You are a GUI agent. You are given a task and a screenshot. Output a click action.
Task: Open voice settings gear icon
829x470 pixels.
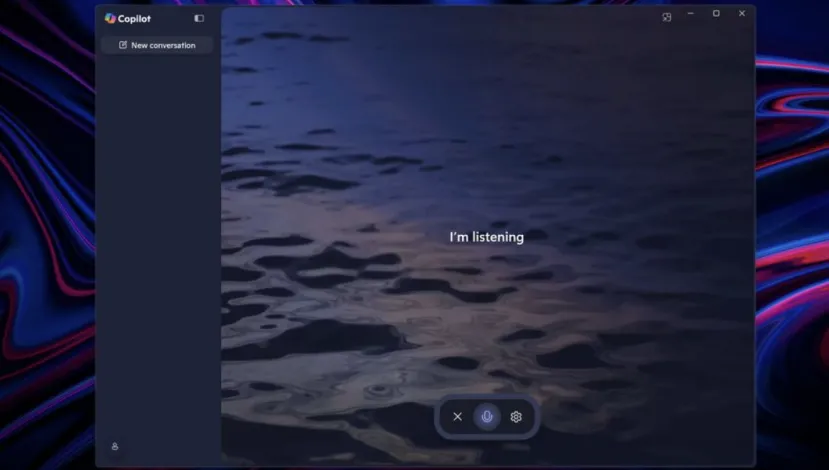[516, 417]
